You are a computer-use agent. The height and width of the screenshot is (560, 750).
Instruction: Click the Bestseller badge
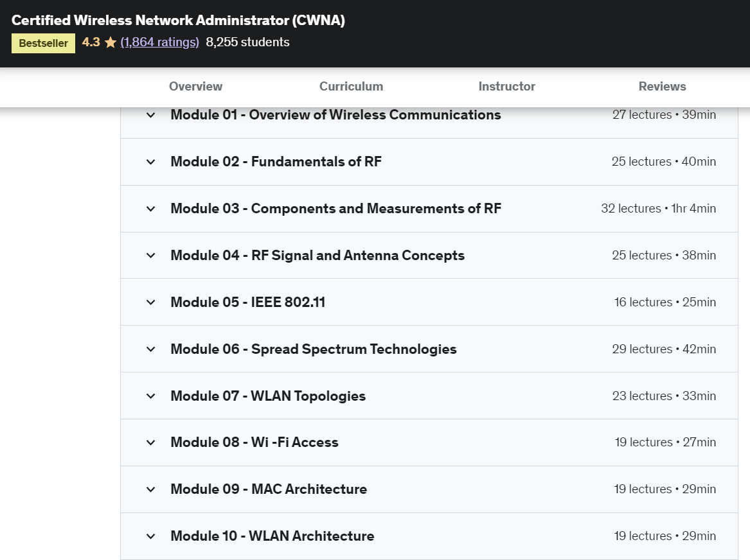pos(43,44)
